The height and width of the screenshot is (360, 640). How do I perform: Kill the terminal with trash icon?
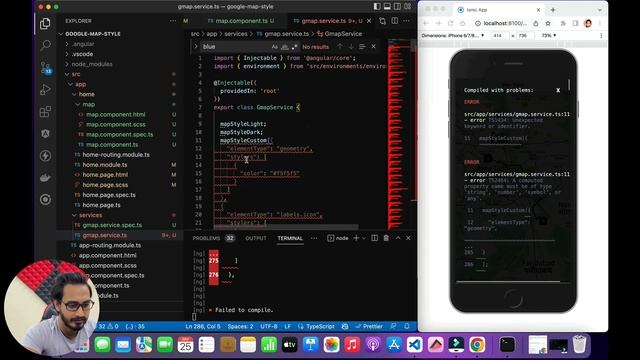pyautogui.click(x=386, y=238)
